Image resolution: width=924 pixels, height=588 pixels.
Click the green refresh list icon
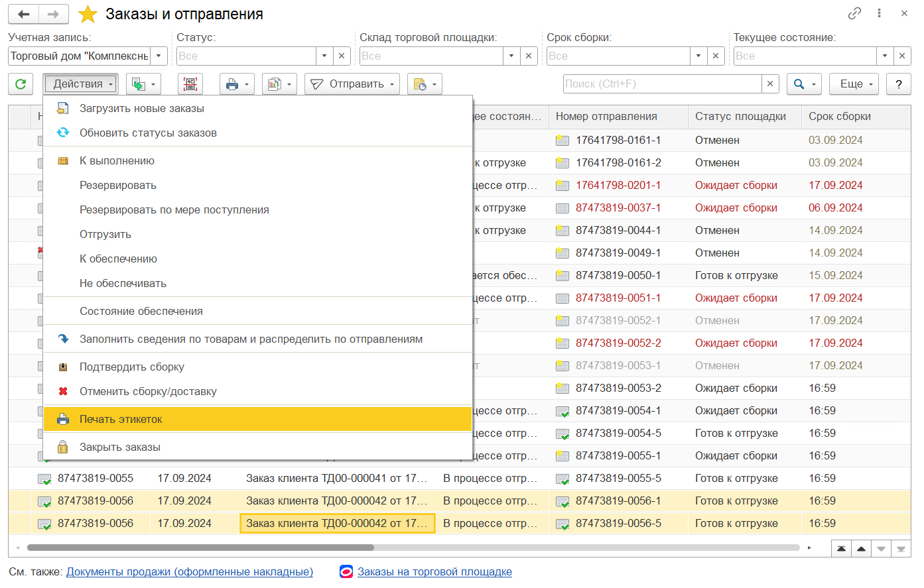pyautogui.click(x=21, y=84)
